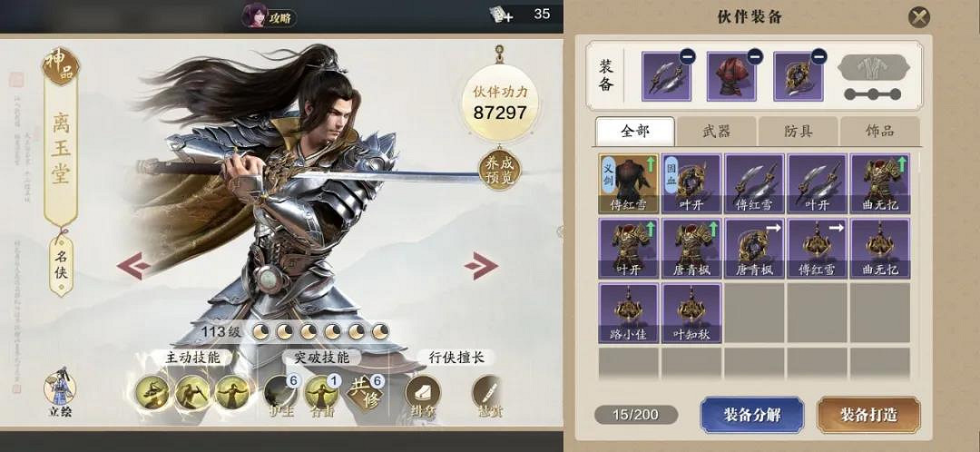Click the 装备分解 button

tap(752, 415)
